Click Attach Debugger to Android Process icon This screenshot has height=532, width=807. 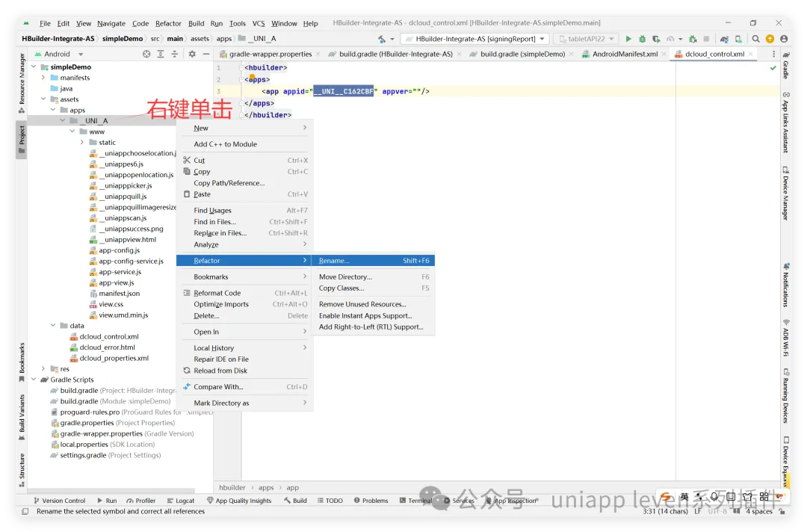[x=693, y=39]
